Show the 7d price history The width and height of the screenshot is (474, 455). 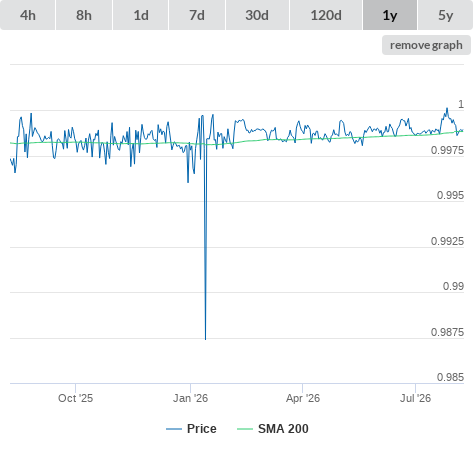(x=197, y=15)
